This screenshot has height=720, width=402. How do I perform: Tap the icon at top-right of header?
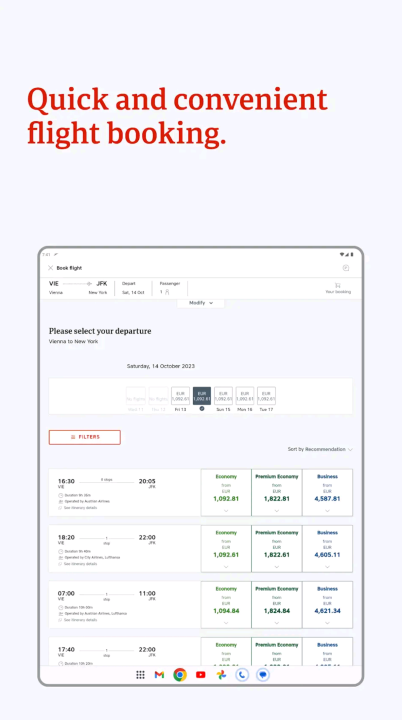coord(346,268)
